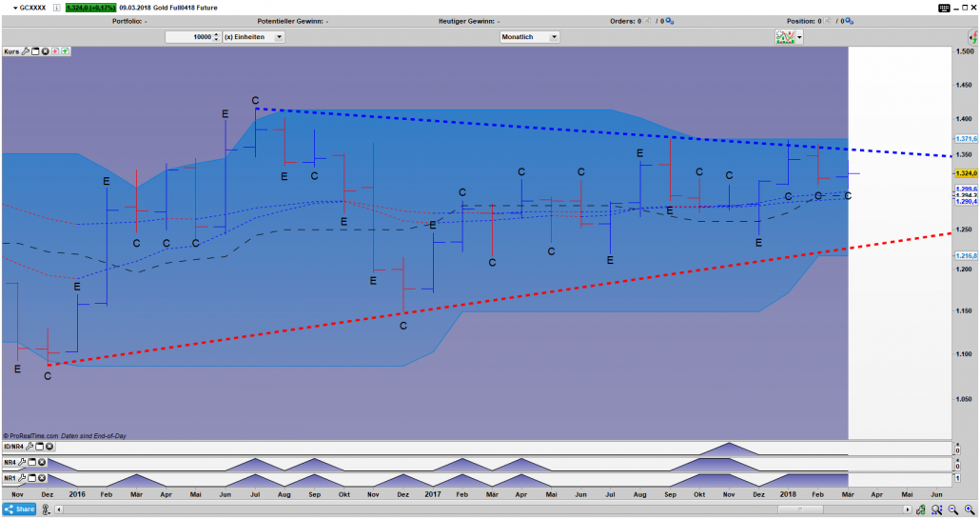This screenshot has width=980, height=519.
Task: Click the add indicator chart icon
Action: pos(785,37)
